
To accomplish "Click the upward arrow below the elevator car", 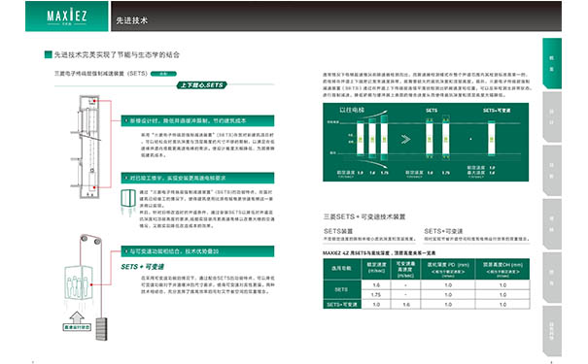I will pos(77,317).
